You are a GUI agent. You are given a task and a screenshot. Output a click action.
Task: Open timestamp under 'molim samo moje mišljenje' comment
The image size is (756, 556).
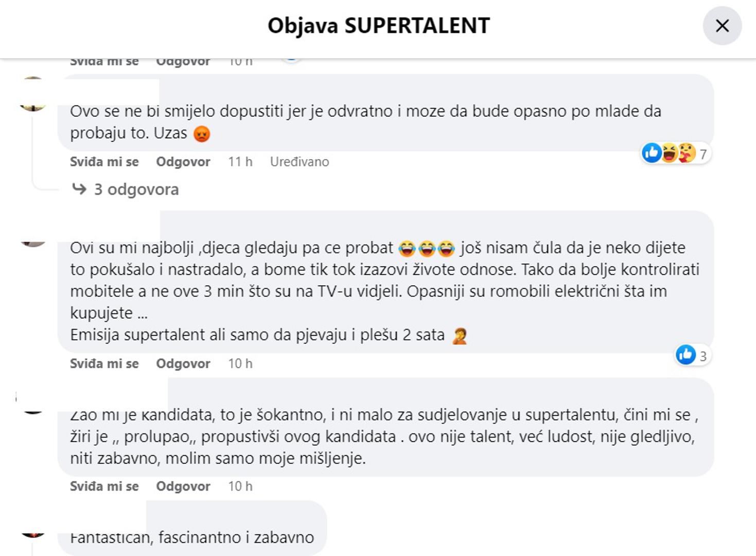(240, 486)
